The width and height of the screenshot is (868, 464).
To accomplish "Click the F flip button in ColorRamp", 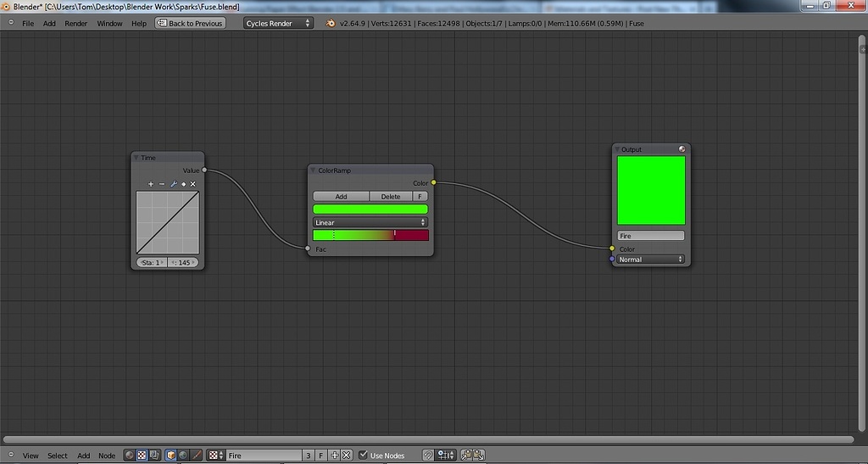I will click(x=420, y=197).
